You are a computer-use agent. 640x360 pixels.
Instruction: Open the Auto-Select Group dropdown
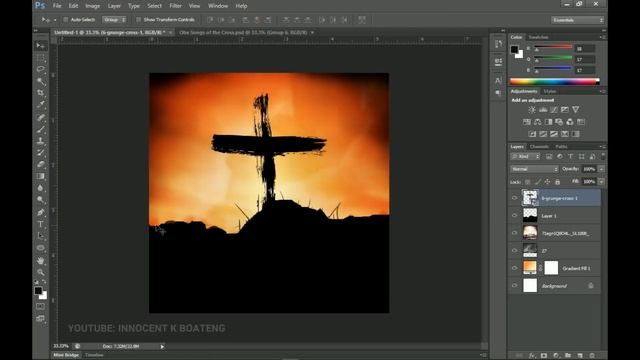coord(114,20)
